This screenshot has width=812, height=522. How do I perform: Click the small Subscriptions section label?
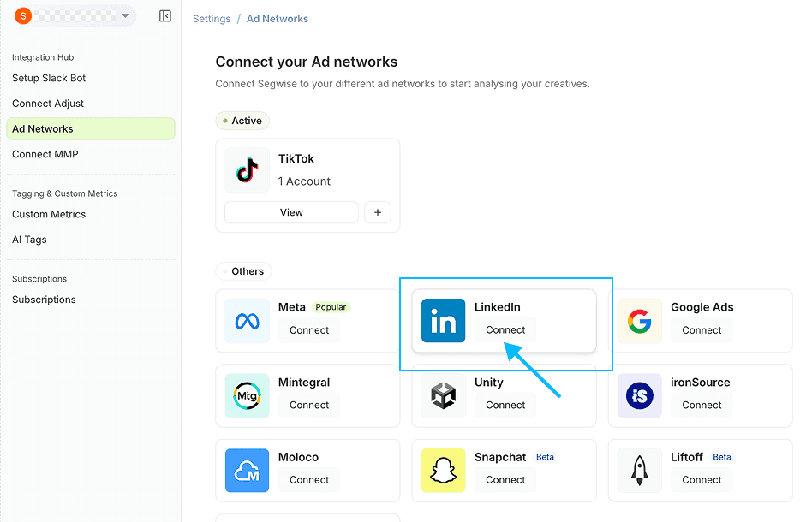[39, 279]
